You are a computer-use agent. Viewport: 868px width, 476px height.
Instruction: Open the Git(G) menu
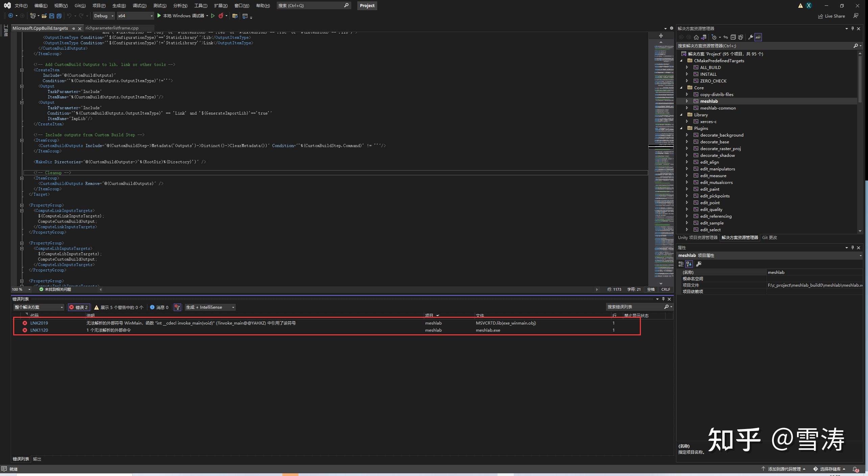click(80, 5)
